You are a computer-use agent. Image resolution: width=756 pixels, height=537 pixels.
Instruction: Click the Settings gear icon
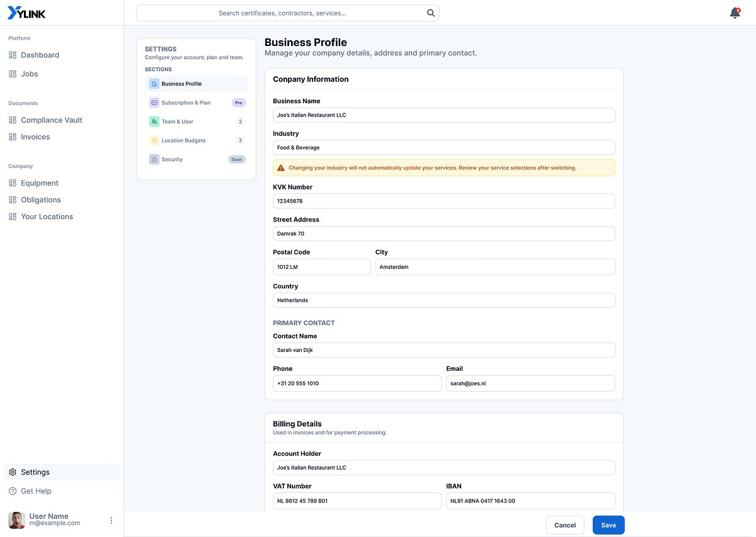(x=13, y=472)
